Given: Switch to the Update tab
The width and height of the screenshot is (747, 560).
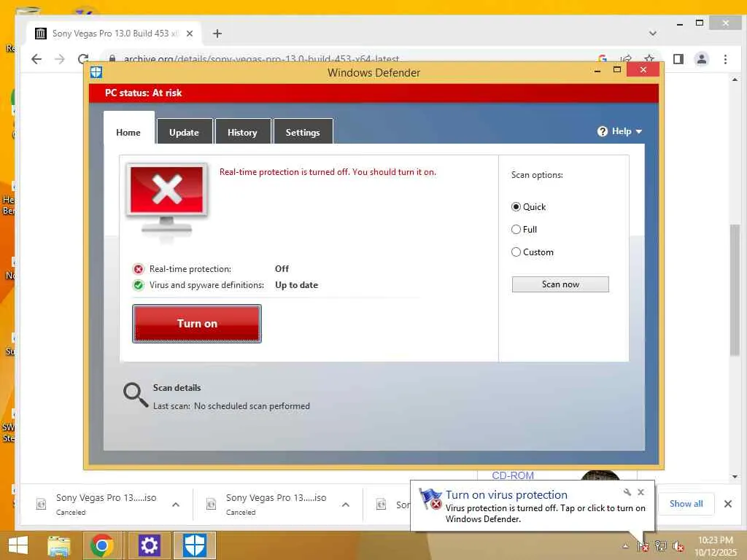Looking at the screenshot, I should point(185,132).
